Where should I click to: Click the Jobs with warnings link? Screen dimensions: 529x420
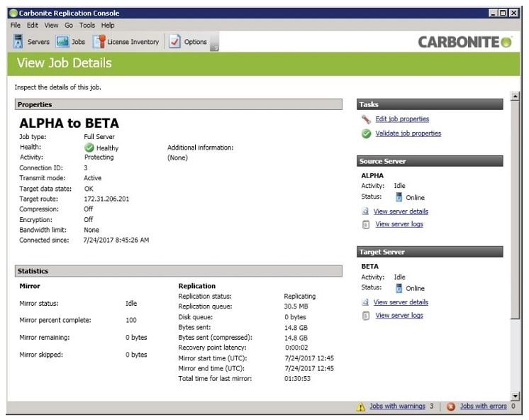click(x=397, y=407)
